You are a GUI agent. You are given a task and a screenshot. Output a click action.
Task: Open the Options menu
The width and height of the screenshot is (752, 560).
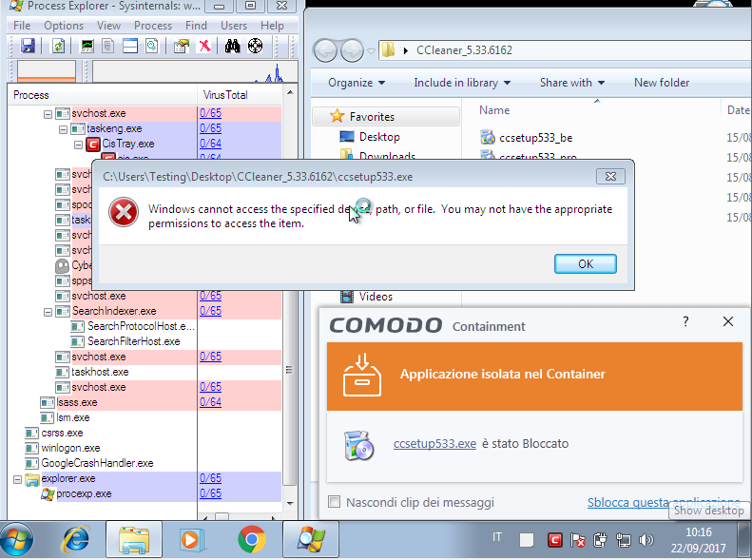64,26
